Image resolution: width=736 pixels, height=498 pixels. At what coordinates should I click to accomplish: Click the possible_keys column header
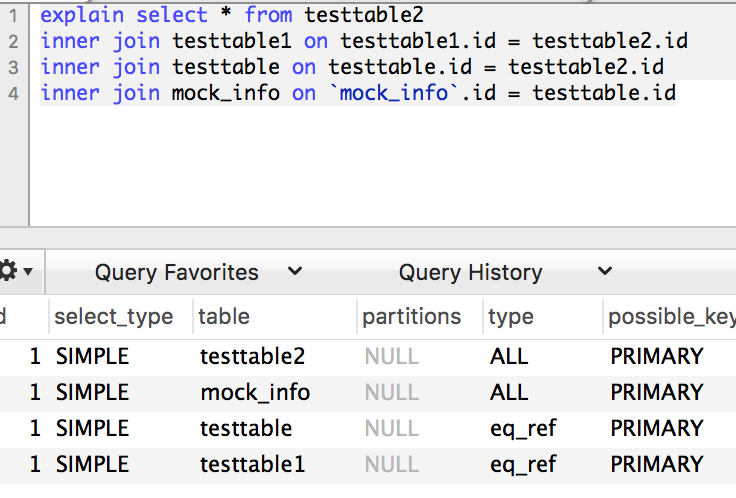pyautogui.click(x=672, y=317)
